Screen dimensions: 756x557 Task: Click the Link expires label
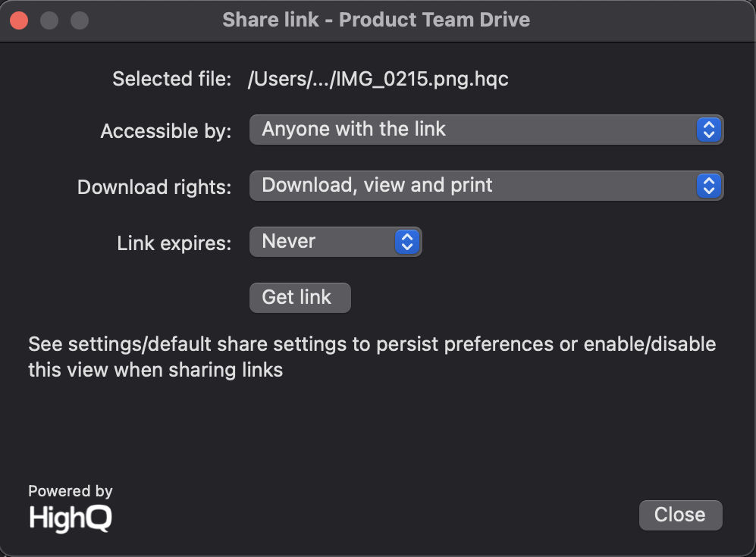[x=174, y=243]
